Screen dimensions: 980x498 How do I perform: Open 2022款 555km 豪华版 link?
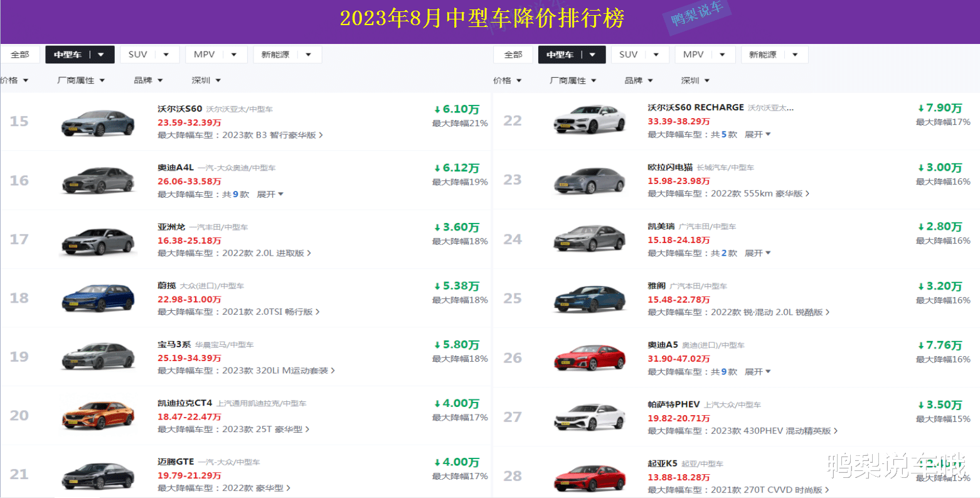[x=760, y=193]
